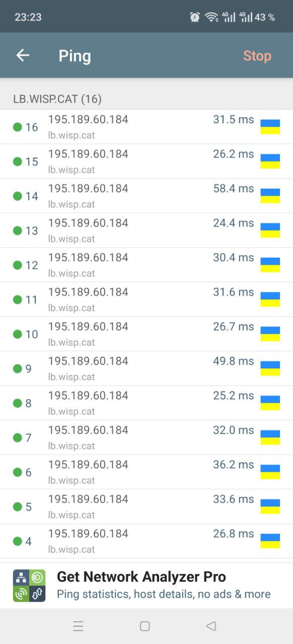Select ping result 10 with 26.7 ms
The height and width of the screenshot is (644, 293).
[146, 334]
